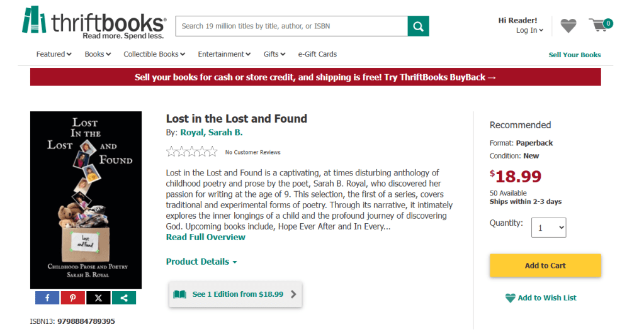Click the book cover thumbnail
The width and height of the screenshot is (644, 332).
(x=86, y=200)
